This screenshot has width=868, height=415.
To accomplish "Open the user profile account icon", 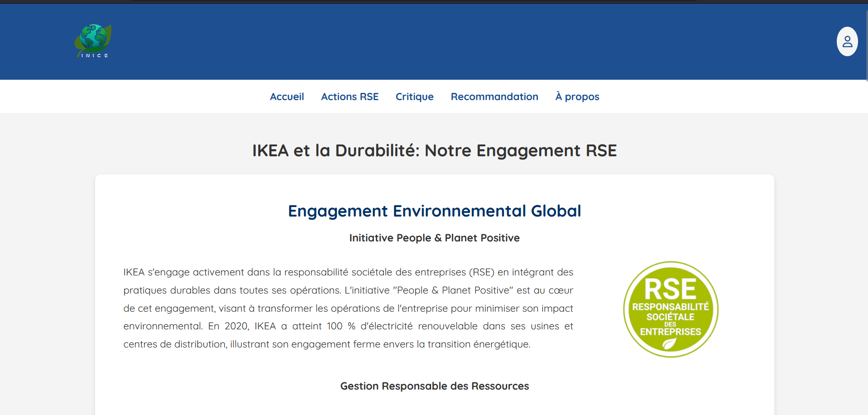I will click(x=847, y=42).
